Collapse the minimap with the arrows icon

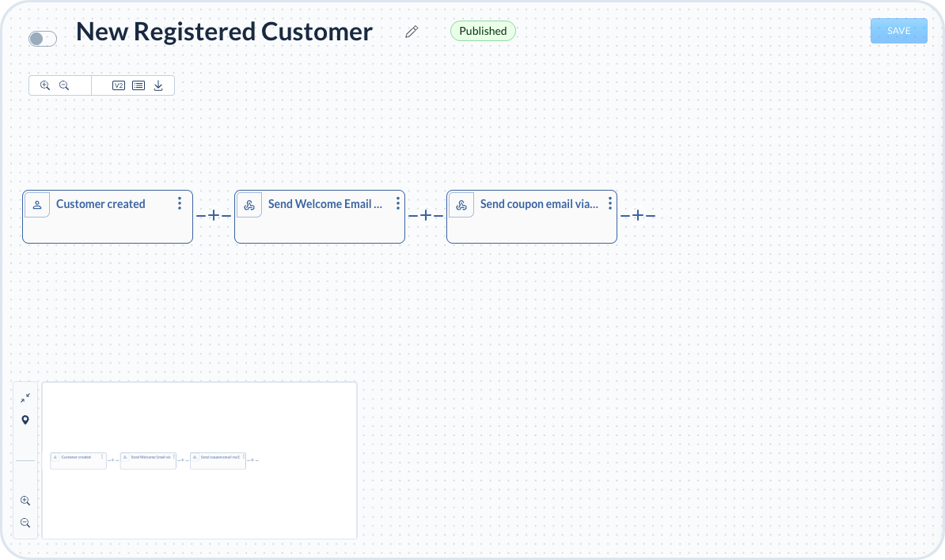coord(25,398)
